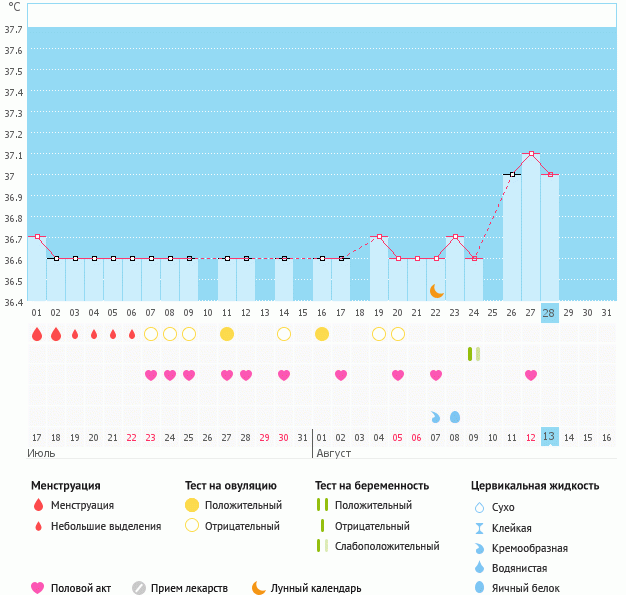Select the positive ovulation test on day 11

pos(227,334)
